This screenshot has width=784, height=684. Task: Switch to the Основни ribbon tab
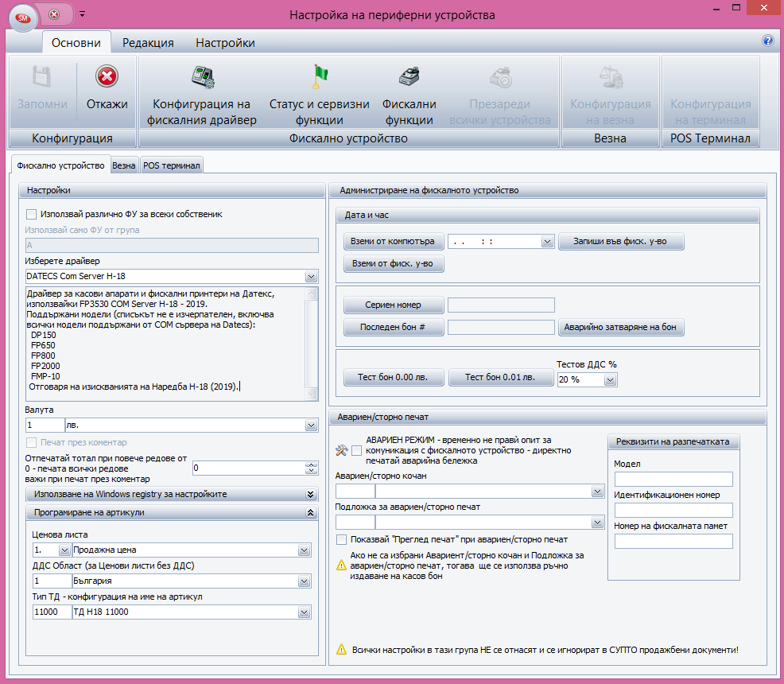pyautogui.click(x=76, y=43)
